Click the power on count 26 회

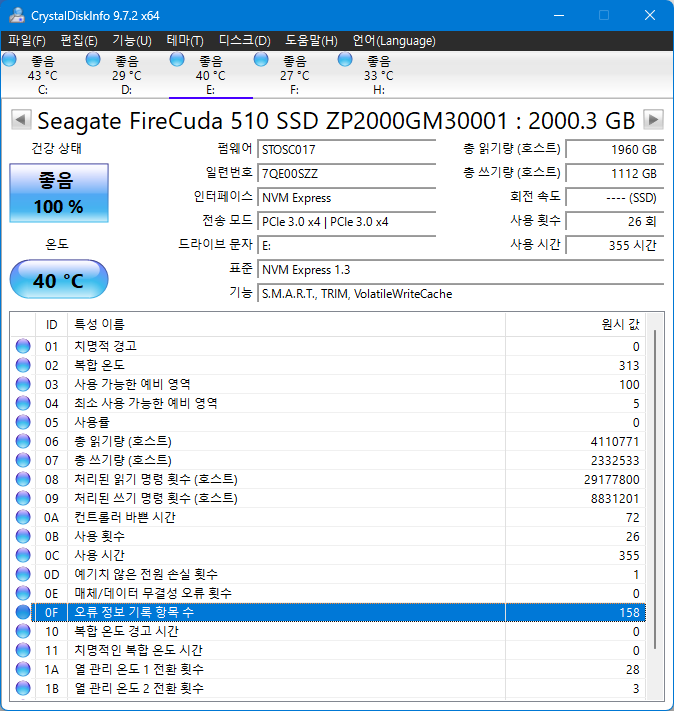(x=615, y=221)
